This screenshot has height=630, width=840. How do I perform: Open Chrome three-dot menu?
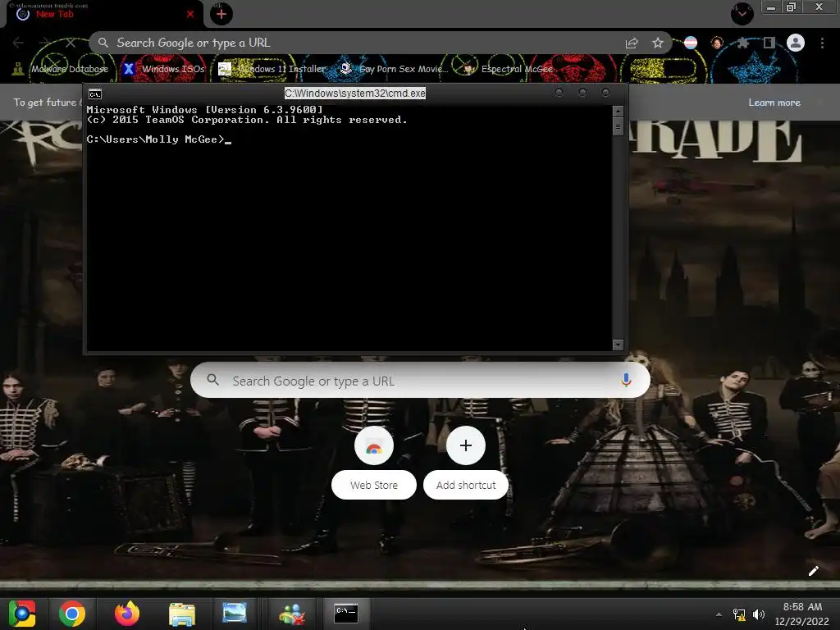pyautogui.click(x=822, y=43)
